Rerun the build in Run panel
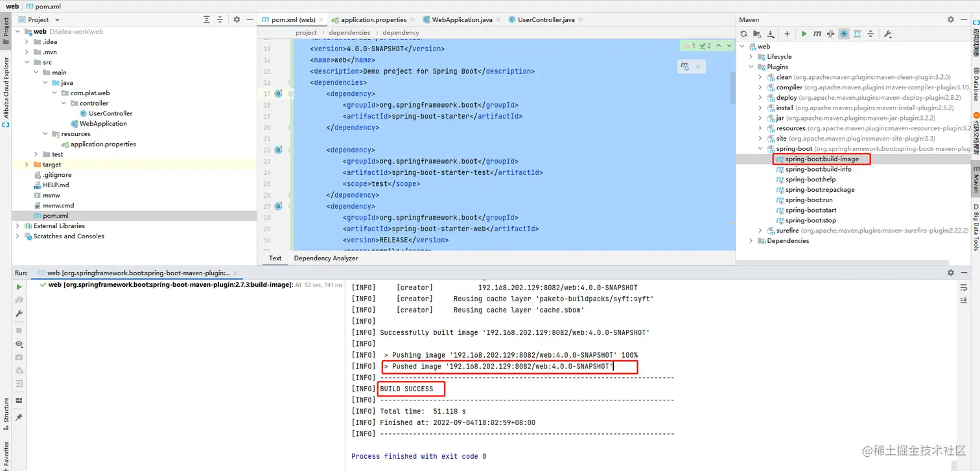 (19, 286)
